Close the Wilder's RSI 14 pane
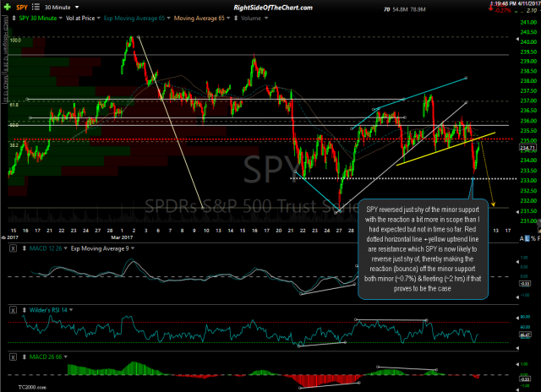Screen dimensions: 541x392 13,310
